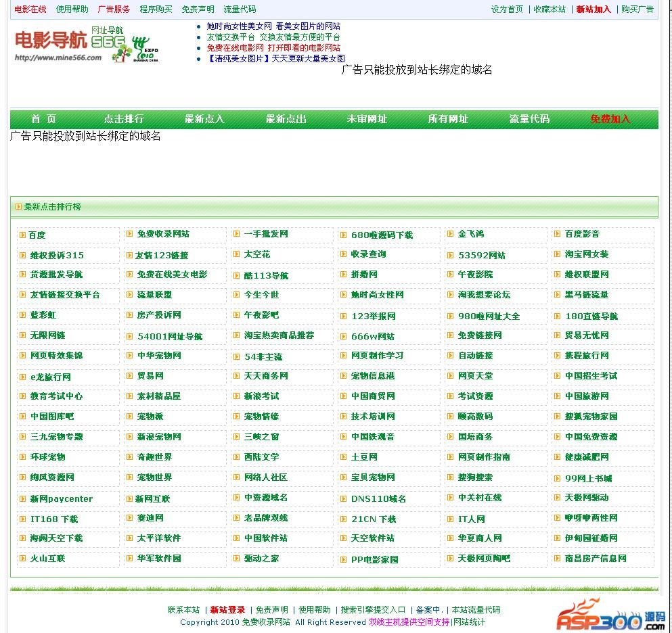Click the bullet icon before 驱动之家
The width and height of the screenshot is (672, 633).
coord(236,559)
